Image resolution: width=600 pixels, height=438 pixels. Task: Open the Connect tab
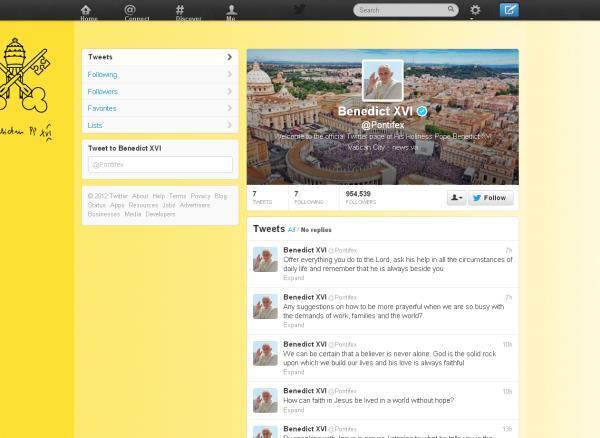click(x=137, y=12)
